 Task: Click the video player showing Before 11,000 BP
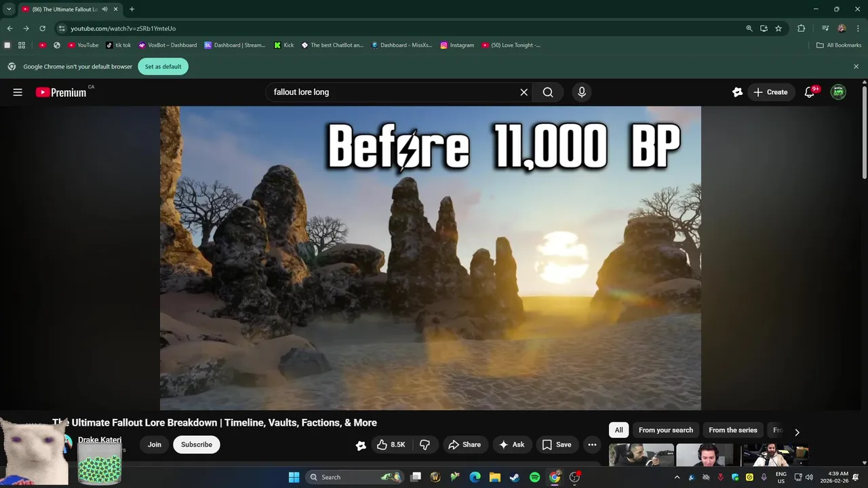pyautogui.click(x=431, y=258)
